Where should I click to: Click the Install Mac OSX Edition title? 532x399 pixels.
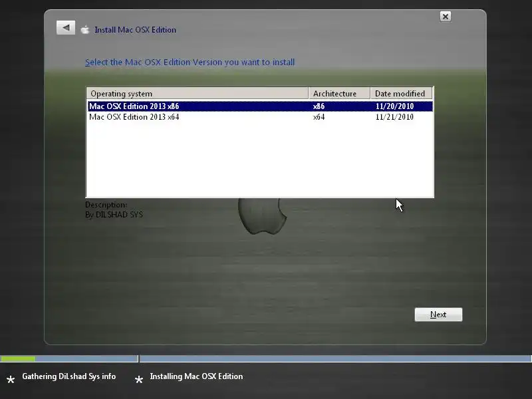135,30
